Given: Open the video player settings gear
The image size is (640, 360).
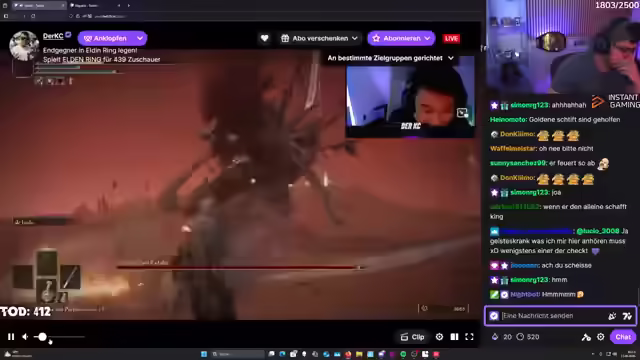Looking at the screenshot, I should click(x=439, y=337).
